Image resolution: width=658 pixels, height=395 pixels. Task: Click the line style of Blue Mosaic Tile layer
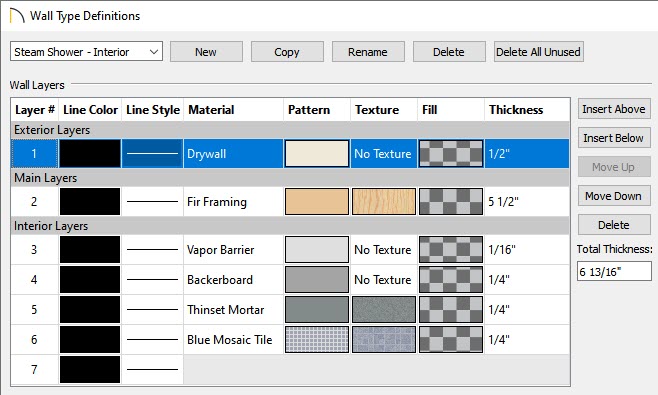click(152, 339)
